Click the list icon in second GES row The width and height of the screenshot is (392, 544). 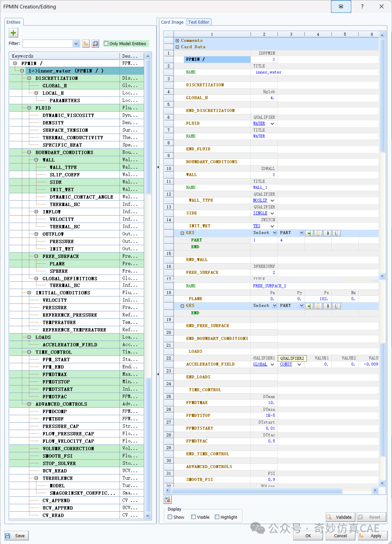point(318,306)
